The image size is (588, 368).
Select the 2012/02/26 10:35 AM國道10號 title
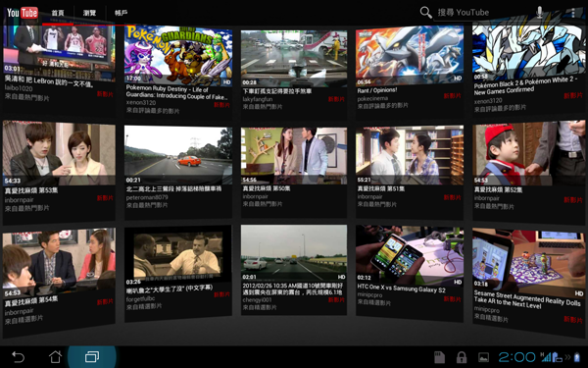(x=292, y=289)
